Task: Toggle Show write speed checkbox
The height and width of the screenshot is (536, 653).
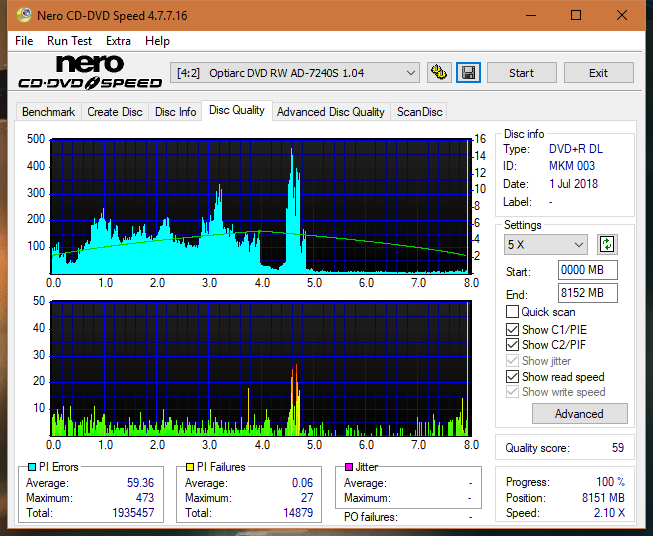Action: (512, 392)
